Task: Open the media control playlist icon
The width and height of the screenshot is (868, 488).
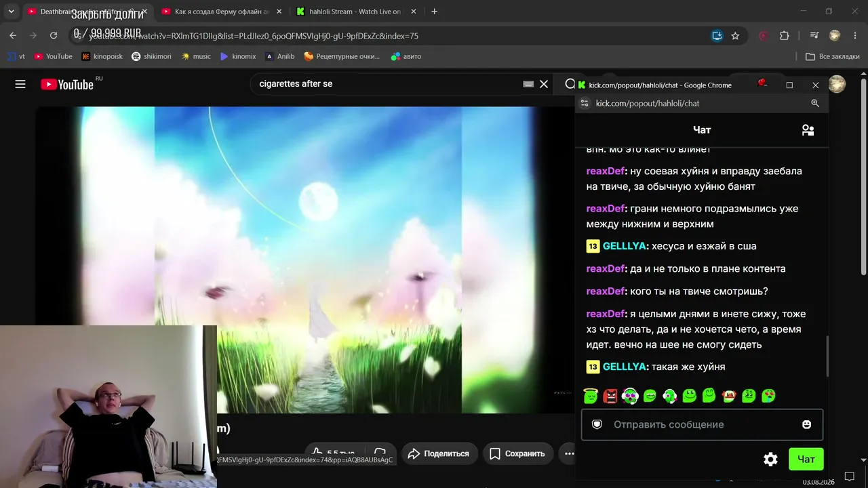Action: point(814,36)
